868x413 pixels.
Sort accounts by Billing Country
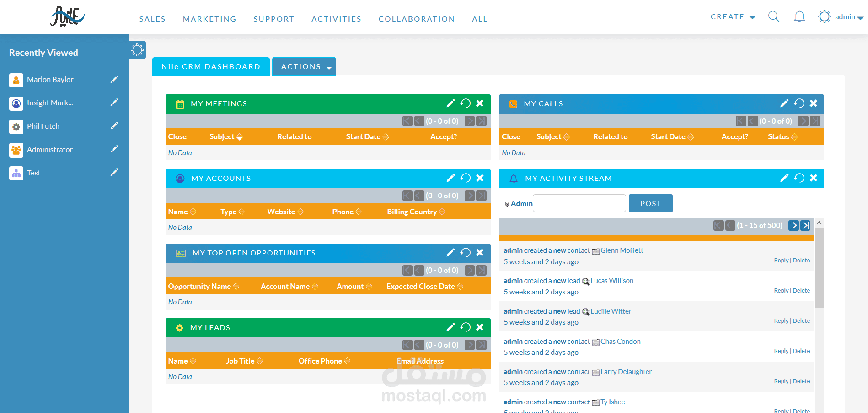416,212
